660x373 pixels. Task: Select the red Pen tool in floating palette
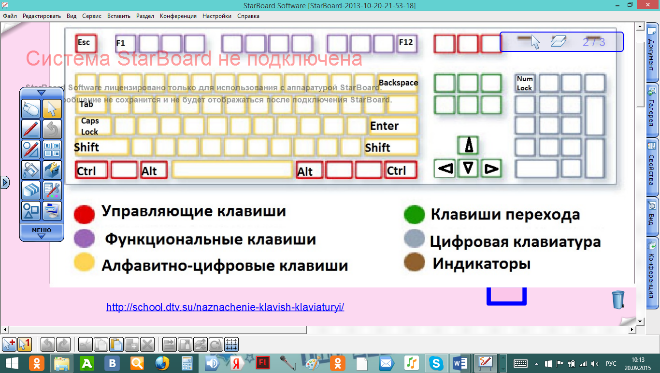[31, 129]
